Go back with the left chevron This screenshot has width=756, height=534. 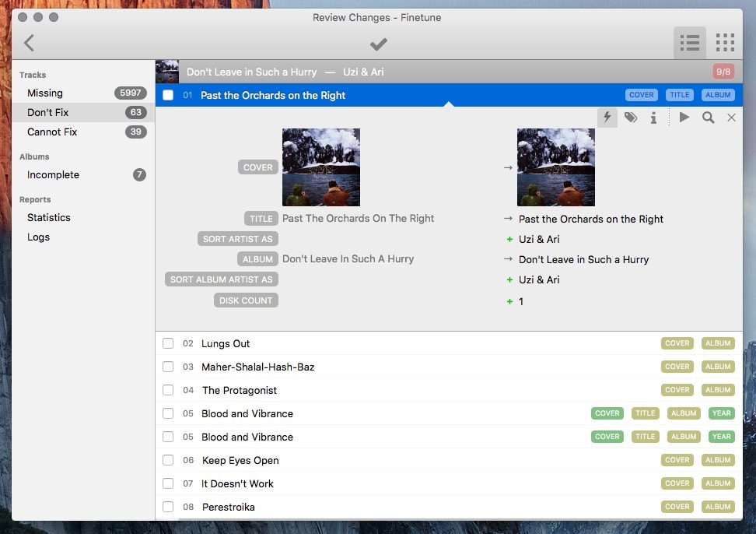tap(29, 43)
